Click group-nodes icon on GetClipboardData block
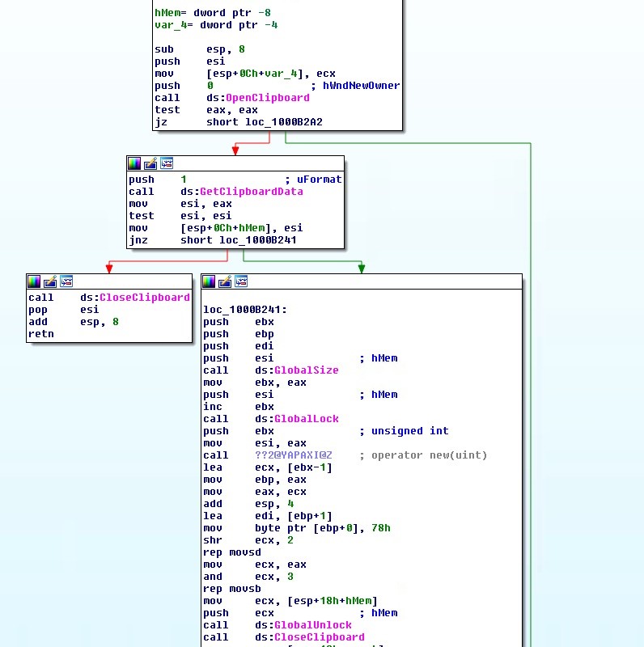 pyautogui.click(x=166, y=163)
